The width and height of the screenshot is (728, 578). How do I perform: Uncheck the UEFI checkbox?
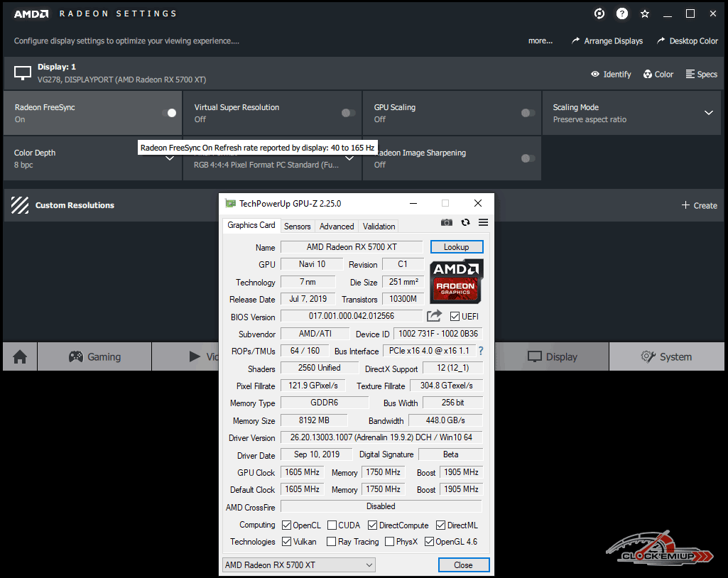pyautogui.click(x=455, y=317)
